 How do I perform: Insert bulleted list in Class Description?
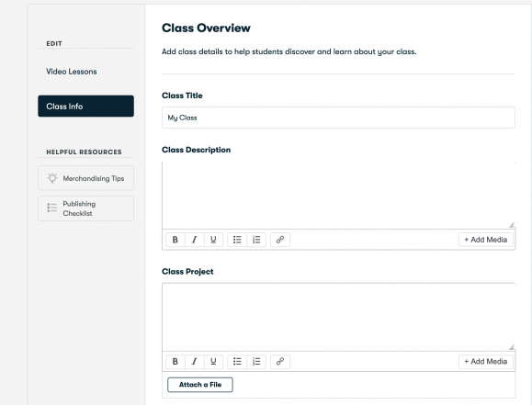[x=237, y=240]
